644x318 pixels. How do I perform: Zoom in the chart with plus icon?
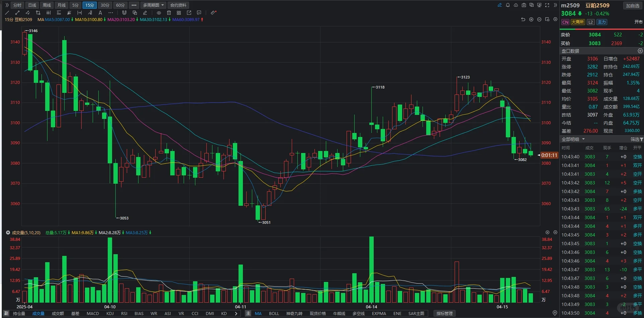531,19
